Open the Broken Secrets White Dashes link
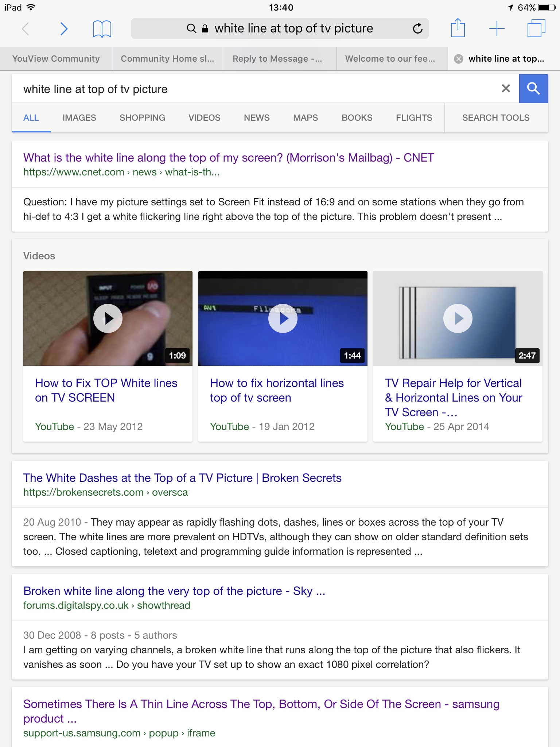 pos(182,478)
